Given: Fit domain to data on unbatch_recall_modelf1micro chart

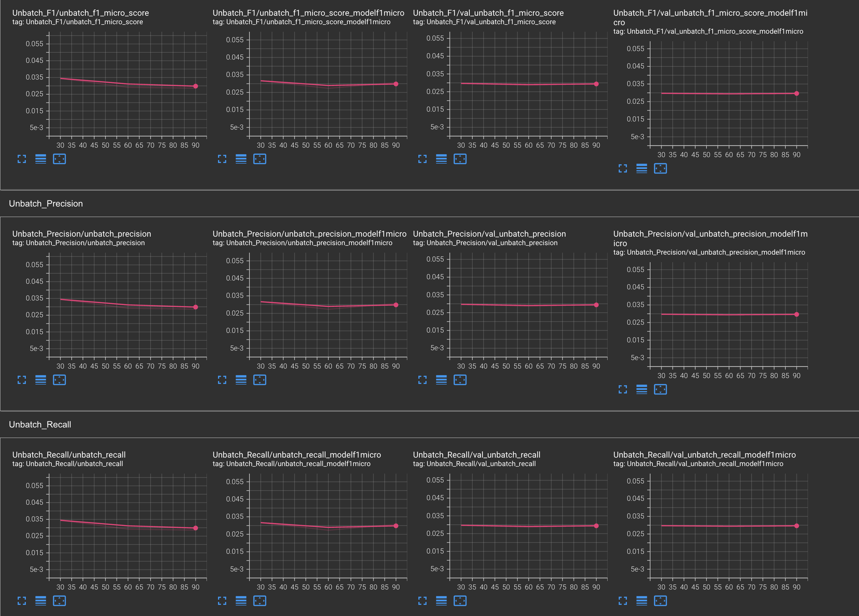Looking at the screenshot, I should [x=260, y=601].
